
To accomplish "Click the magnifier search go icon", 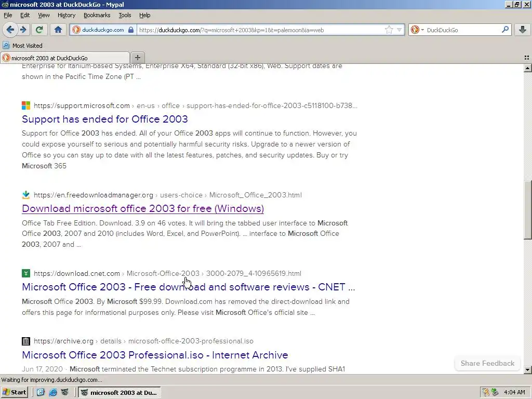I will pyautogui.click(x=505, y=30).
